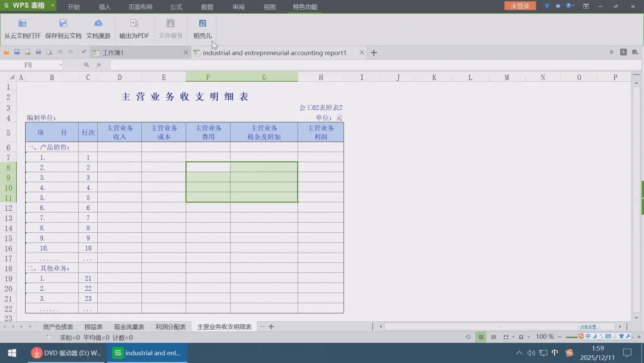Expand the help icon dropdown arrow

(x=574, y=6)
